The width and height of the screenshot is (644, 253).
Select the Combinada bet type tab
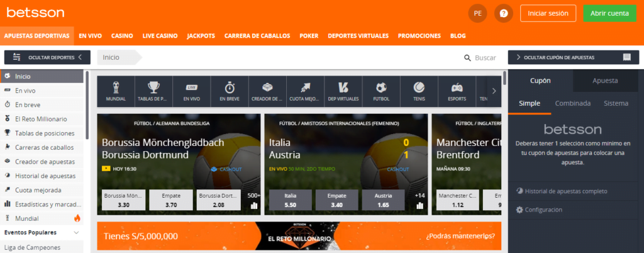pos(573,103)
